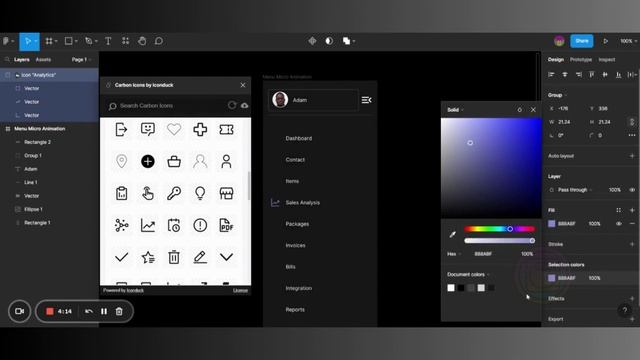Pick the light bulb icon in Carbon Icons
Image resolution: width=640 pixels, height=360 pixels.
[200, 193]
